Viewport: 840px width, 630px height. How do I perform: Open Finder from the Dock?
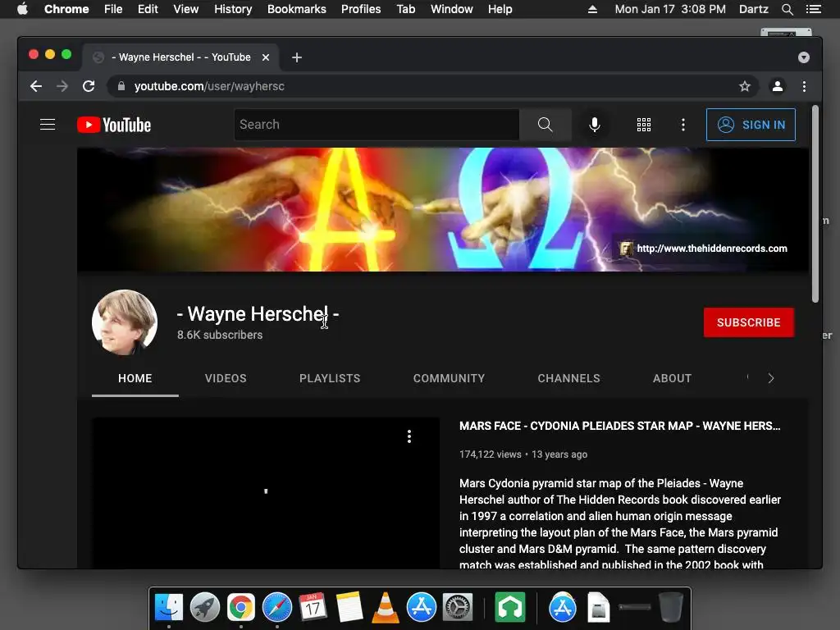click(169, 608)
